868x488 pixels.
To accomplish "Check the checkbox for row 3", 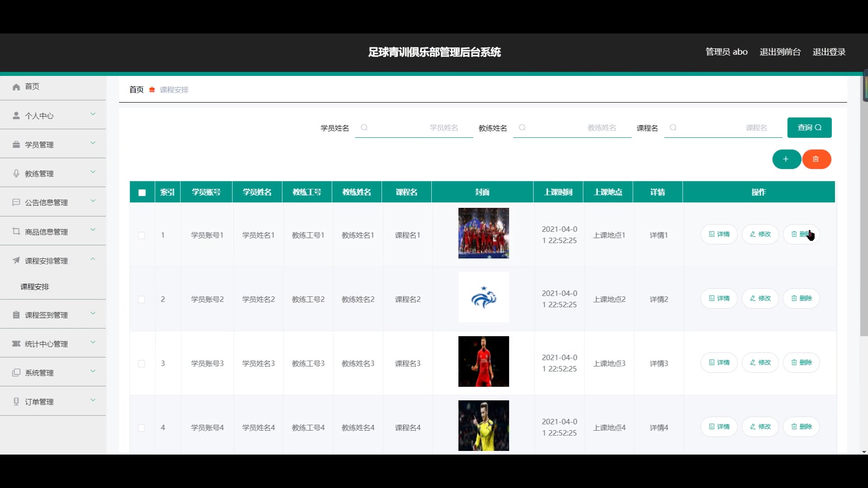I will [142, 364].
